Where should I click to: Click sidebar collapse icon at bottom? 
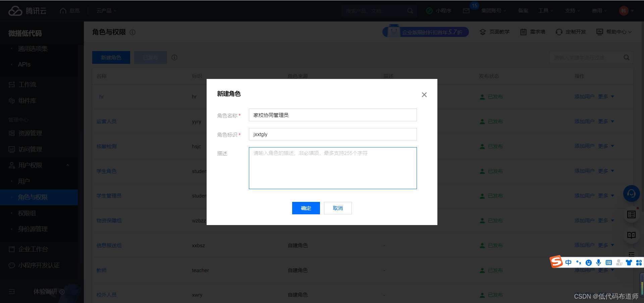12,292
